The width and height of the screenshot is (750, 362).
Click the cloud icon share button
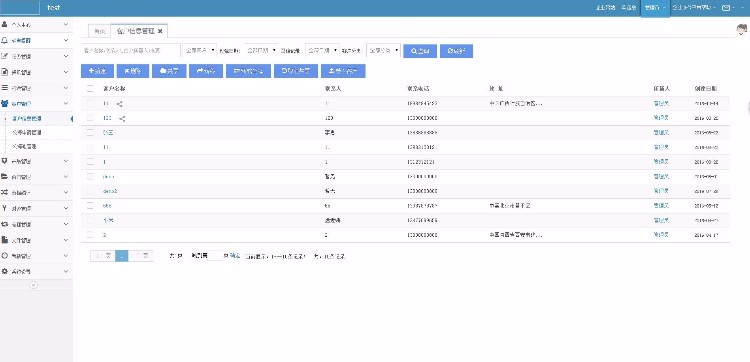coord(169,71)
